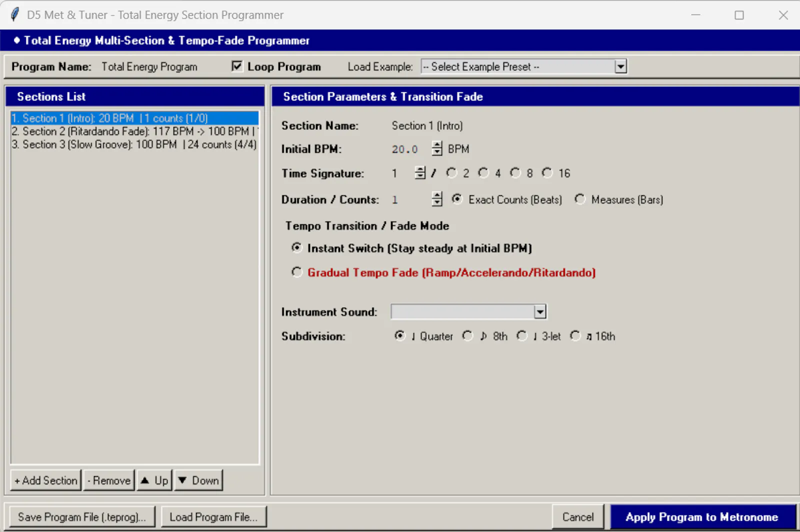Click the - Remove section button
The height and width of the screenshot is (532, 800).
click(x=109, y=481)
